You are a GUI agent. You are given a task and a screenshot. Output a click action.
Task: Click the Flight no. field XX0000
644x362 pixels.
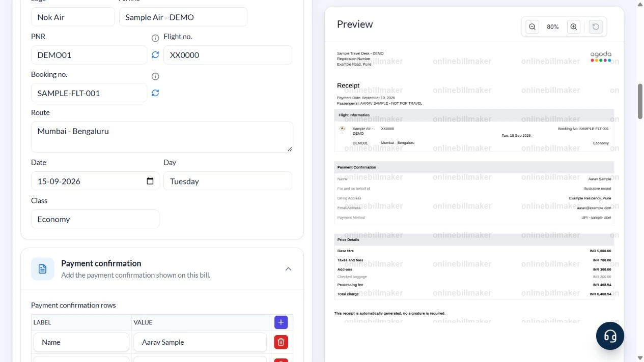coord(228,55)
